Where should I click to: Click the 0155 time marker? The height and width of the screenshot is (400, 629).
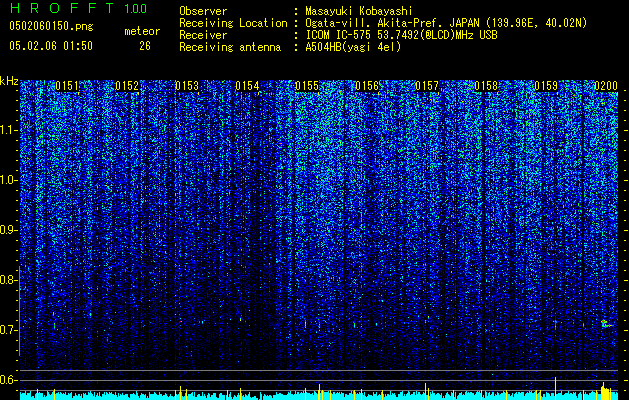pyautogui.click(x=307, y=86)
